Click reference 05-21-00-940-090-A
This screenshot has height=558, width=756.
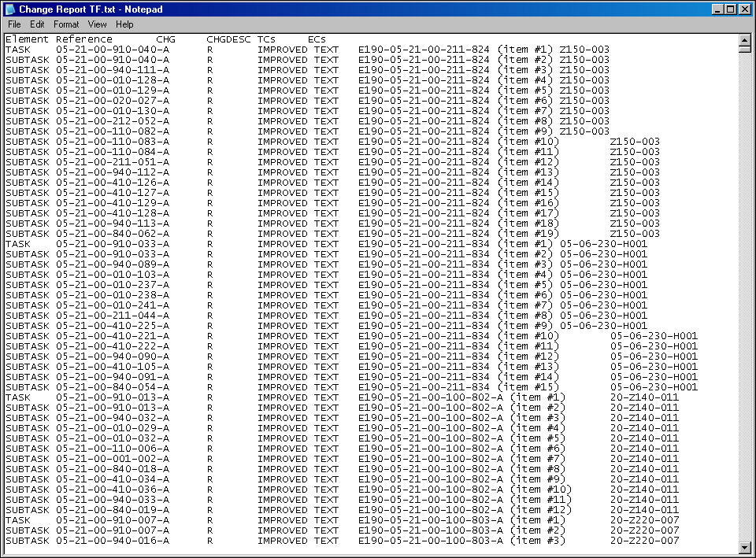pyautogui.click(x=113, y=357)
